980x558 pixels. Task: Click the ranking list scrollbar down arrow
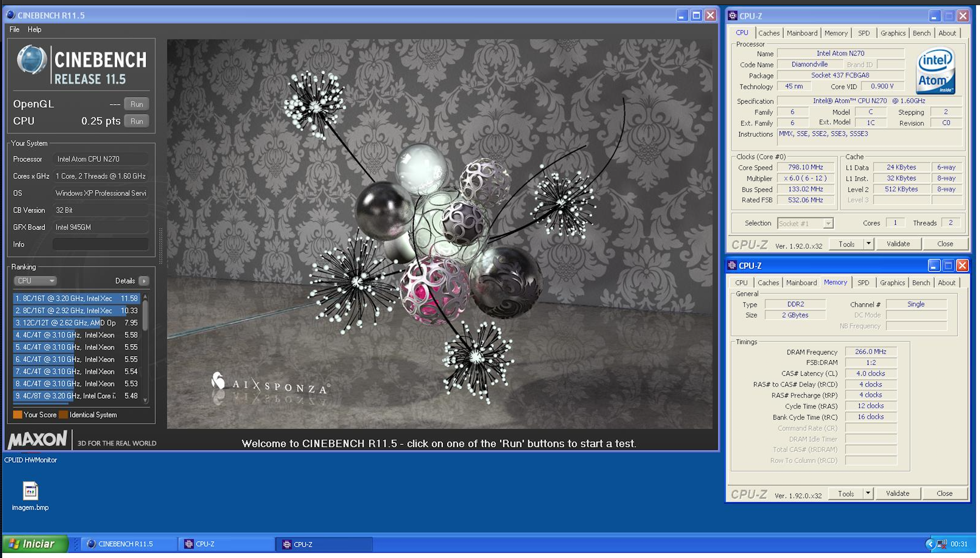[x=145, y=400]
